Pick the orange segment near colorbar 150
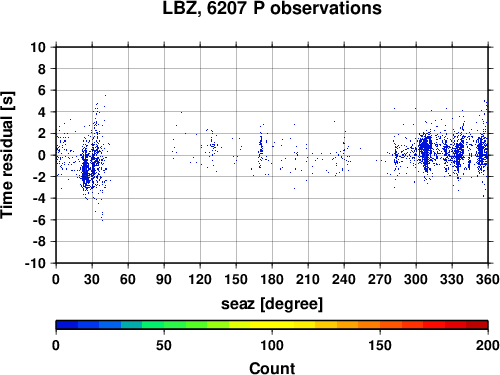This screenshot has height=375, width=500. [380, 325]
